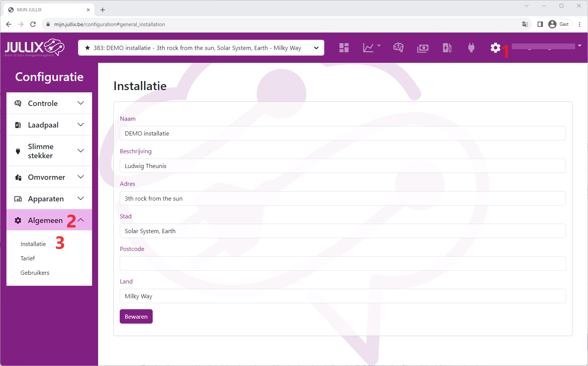Open the dashboard grid icon in header
The height and width of the screenshot is (366, 588).
[x=344, y=48]
